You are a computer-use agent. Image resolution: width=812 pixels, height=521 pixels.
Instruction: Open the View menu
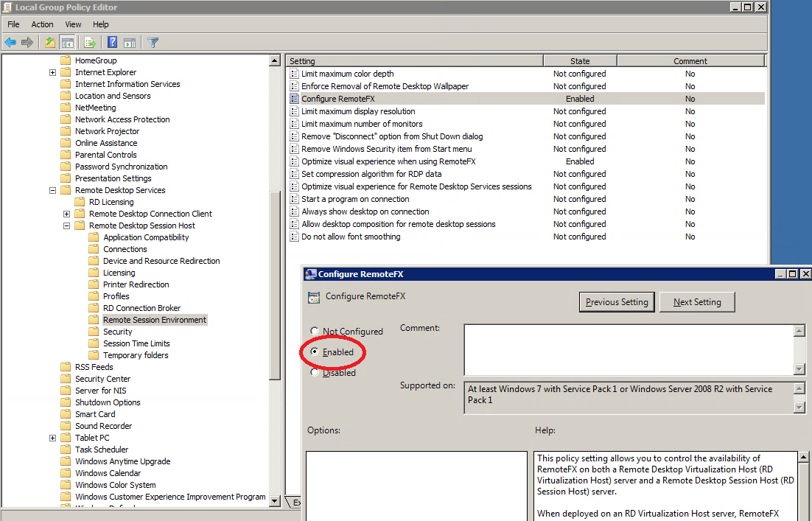point(73,24)
